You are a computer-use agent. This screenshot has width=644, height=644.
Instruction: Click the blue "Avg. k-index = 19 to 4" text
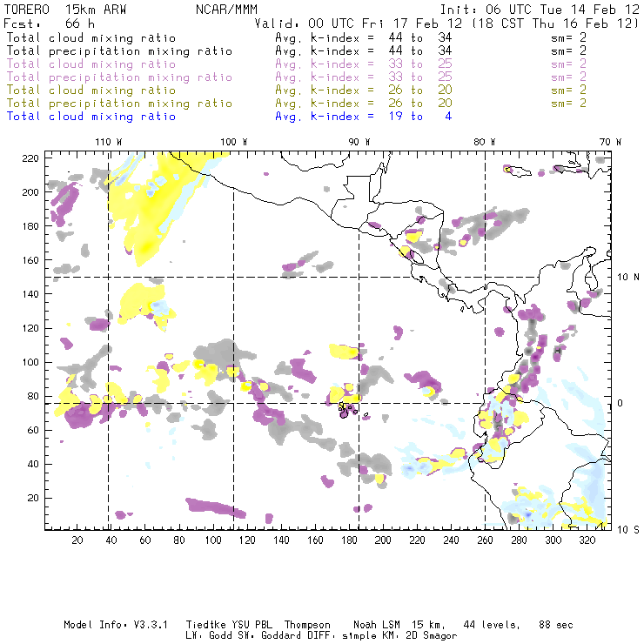pos(364,117)
